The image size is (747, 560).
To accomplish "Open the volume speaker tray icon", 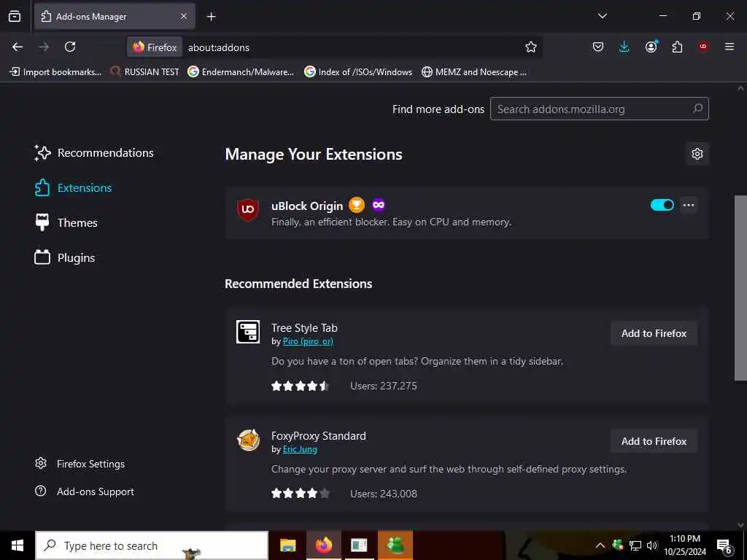I will click(651, 545).
